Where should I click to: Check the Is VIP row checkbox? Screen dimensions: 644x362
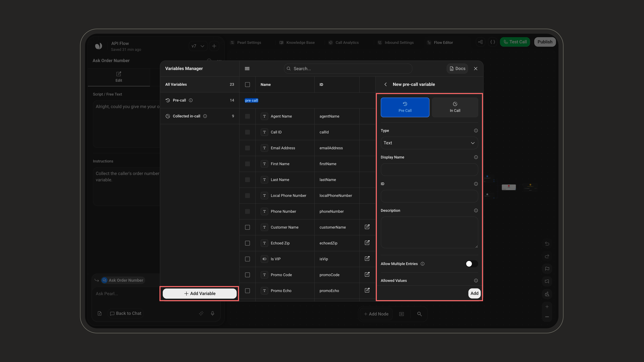click(247, 259)
